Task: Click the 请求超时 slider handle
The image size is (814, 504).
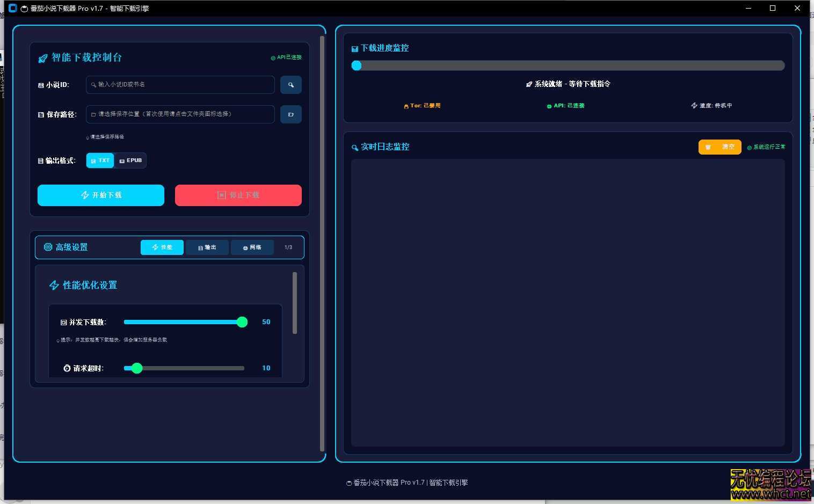Action: 137,368
